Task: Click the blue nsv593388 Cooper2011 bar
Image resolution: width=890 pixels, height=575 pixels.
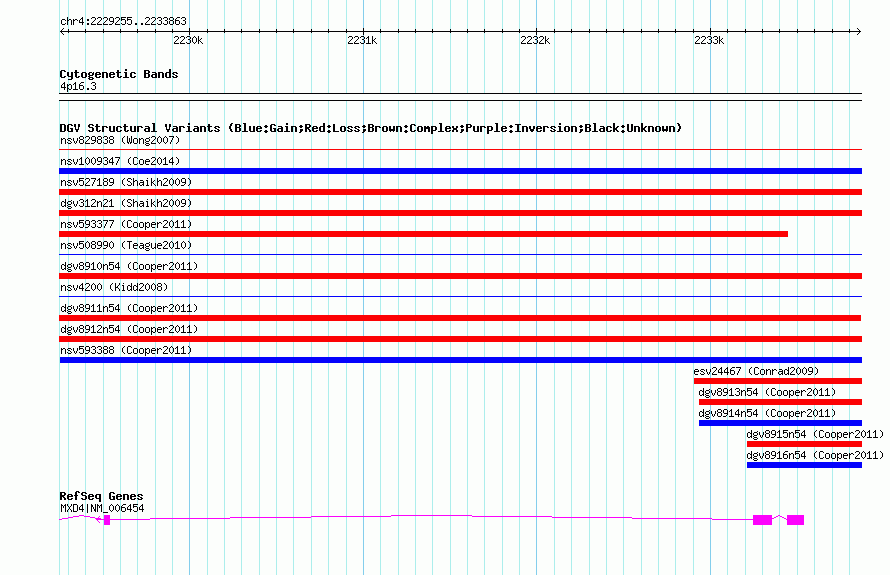Action: click(460, 360)
